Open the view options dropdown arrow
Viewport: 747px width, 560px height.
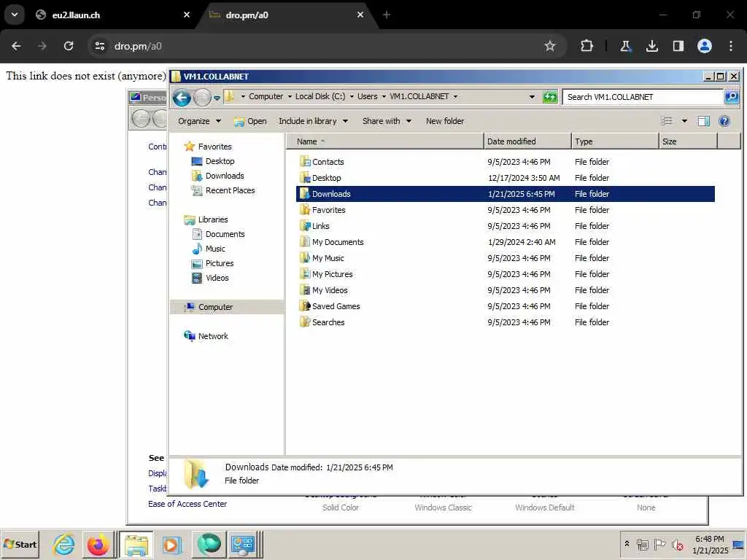[684, 121]
